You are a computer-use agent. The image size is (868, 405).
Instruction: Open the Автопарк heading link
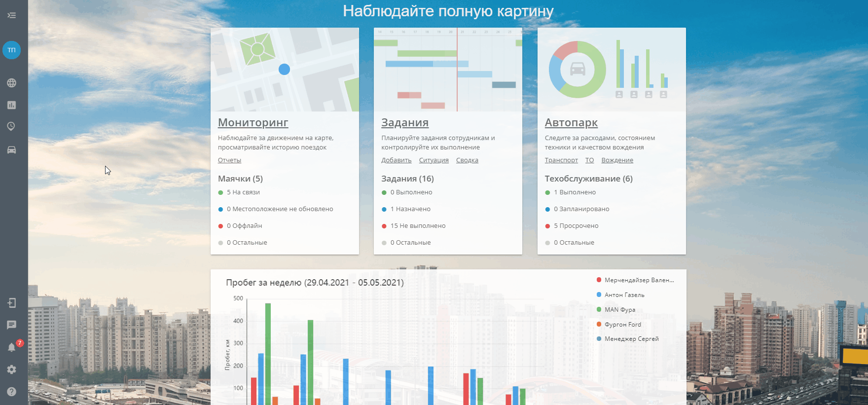pos(571,122)
